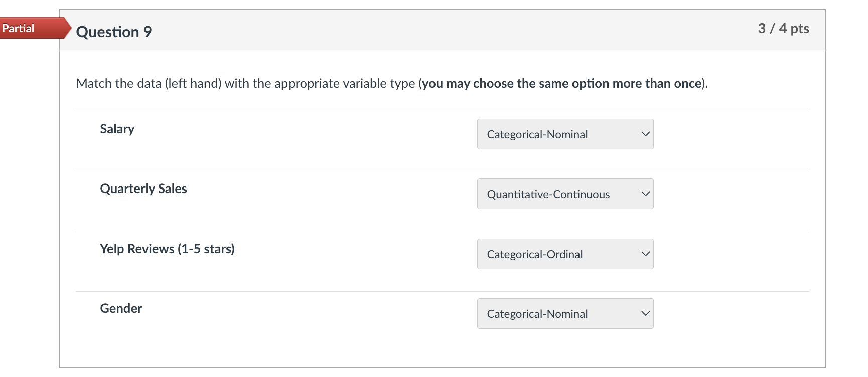Click the Question 9 heading
Screen dimensions: 868x377
[x=114, y=32]
